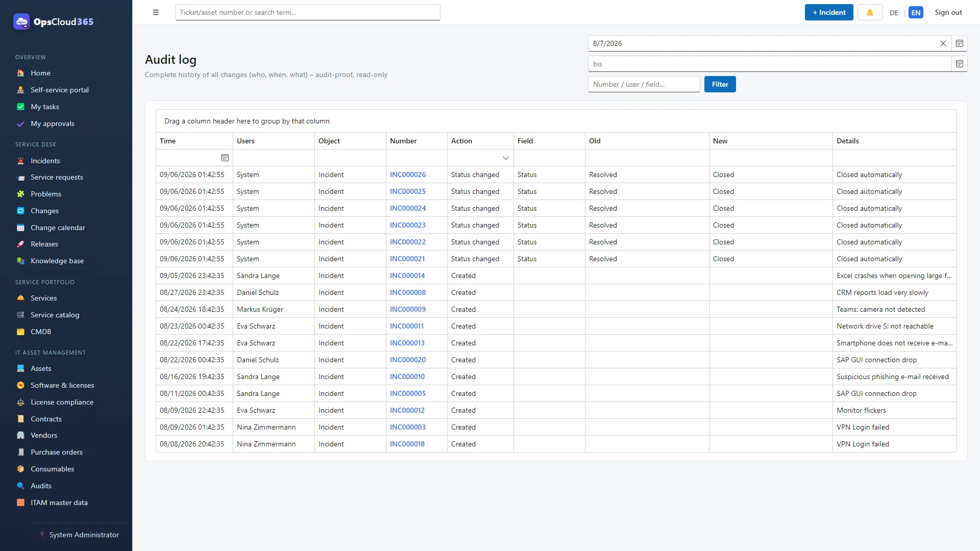Click the Services bell icon
Image resolution: width=980 pixels, height=551 pixels.
(20, 298)
